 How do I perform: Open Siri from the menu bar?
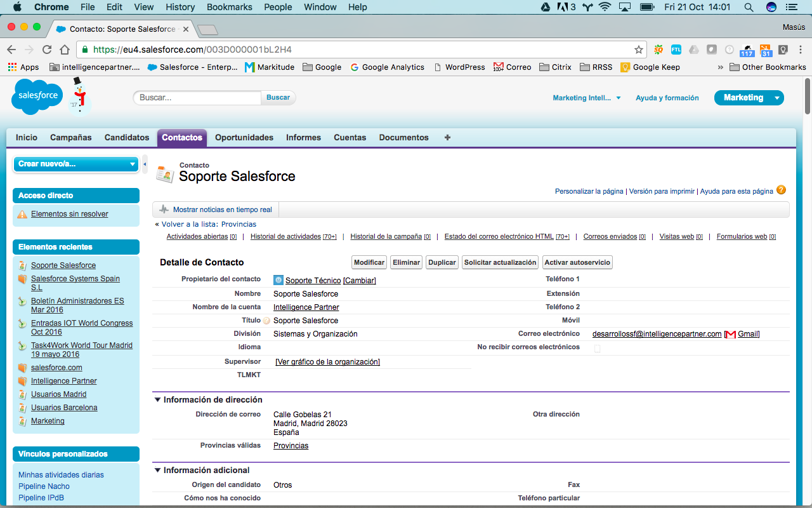point(771,7)
